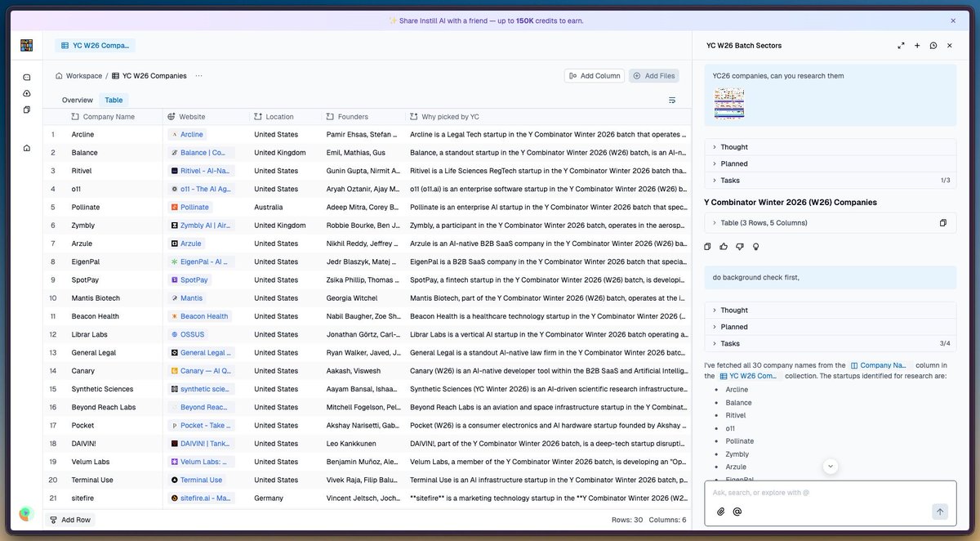Viewport: 980px width, 541px height.
Task: Open the OSSUS website link
Action: coord(188,334)
